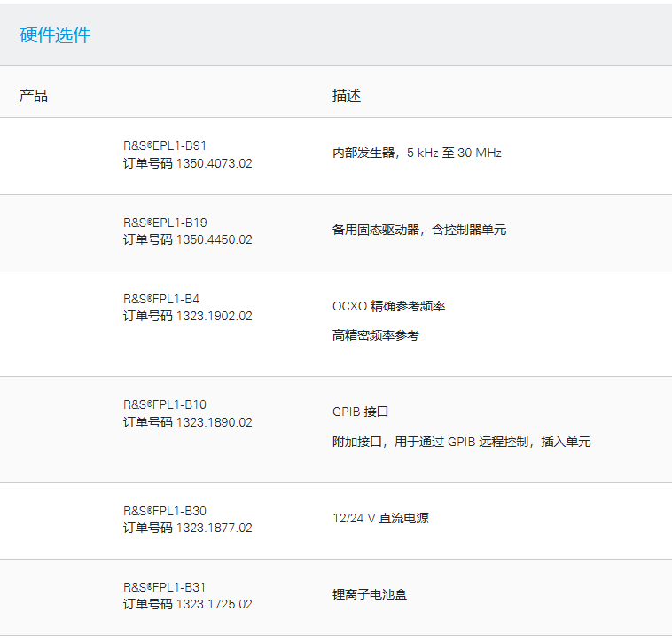Click description 备用固态驱动器, 含控制器单元
This screenshot has width=672, height=643.
(419, 230)
